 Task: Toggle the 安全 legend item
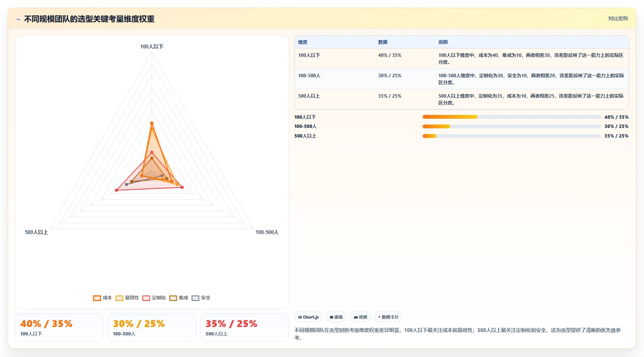[x=201, y=298]
